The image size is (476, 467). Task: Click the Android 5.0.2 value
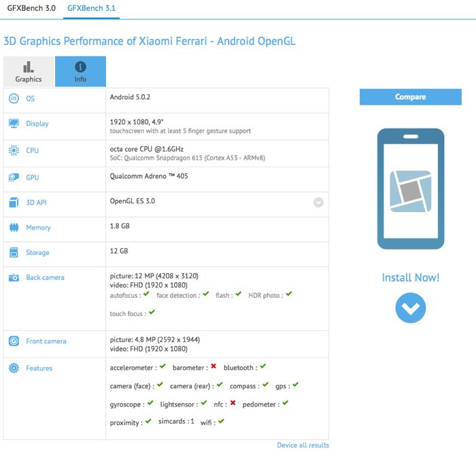click(x=130, y=97)
